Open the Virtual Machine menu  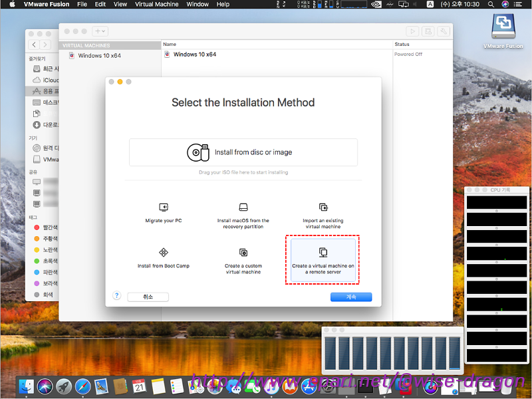click(157, 5)
